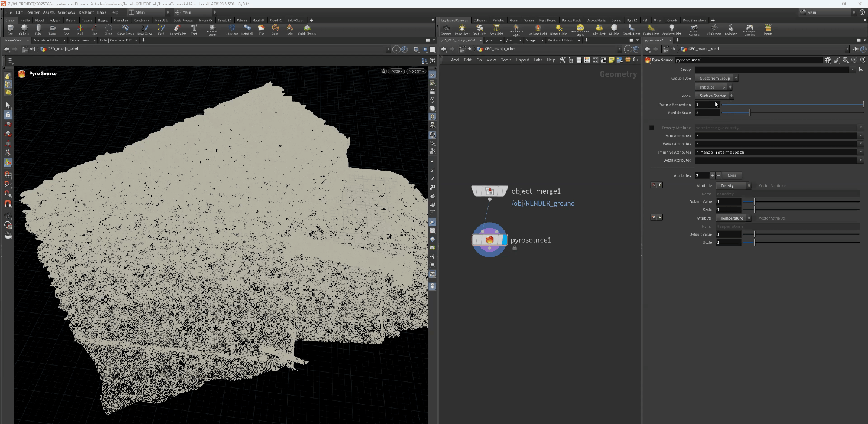
Task: Enable Vector Attribute for Density
Action: click(756, 185)
